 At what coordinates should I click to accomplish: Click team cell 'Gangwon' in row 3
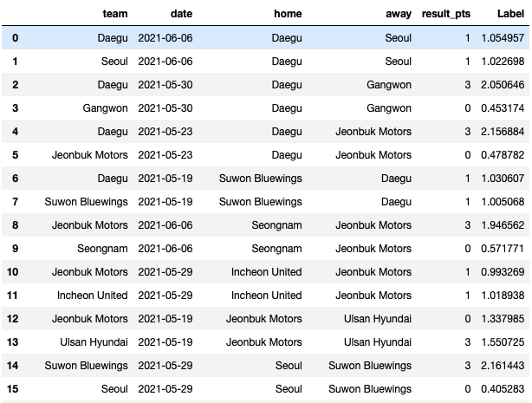point(105,108)
